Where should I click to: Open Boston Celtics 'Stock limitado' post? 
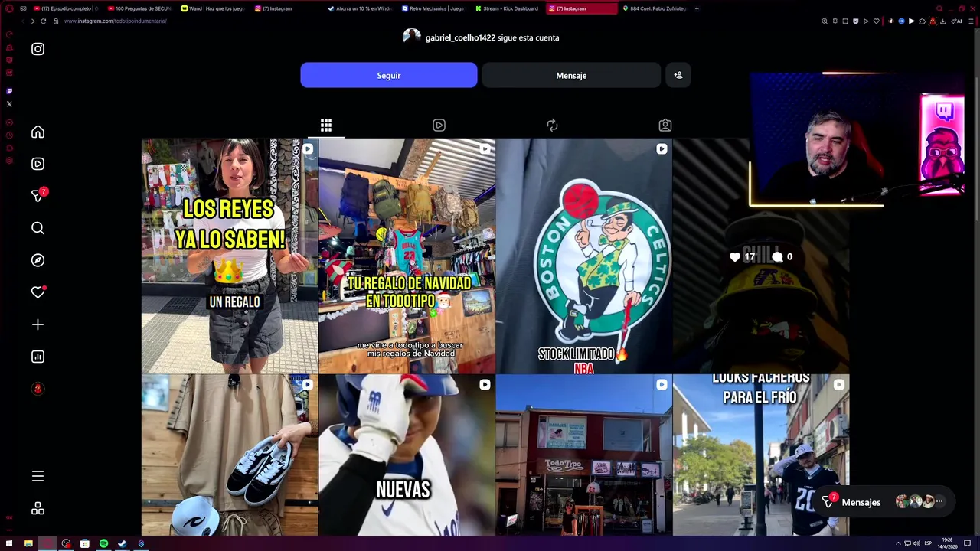click(x=583, y=256)
